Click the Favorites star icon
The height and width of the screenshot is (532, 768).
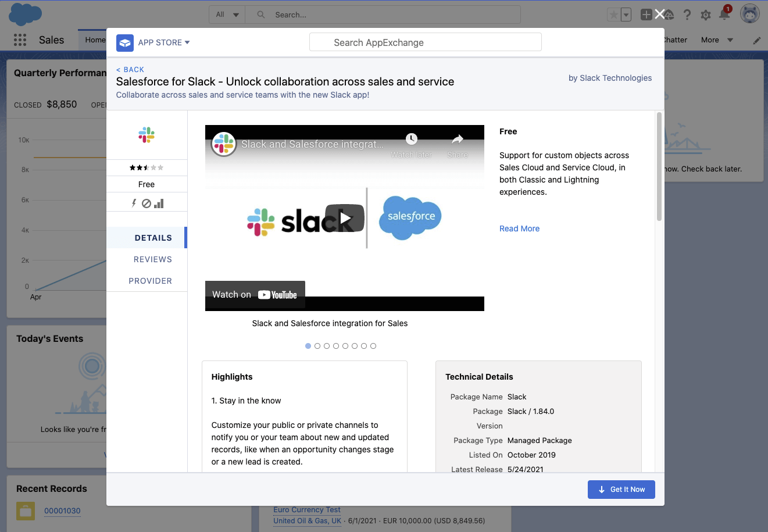pyautogui.click(x=613, y=15)
